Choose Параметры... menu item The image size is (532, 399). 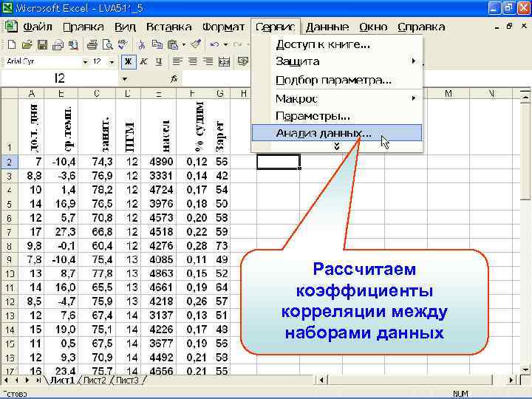click(337, 116)
